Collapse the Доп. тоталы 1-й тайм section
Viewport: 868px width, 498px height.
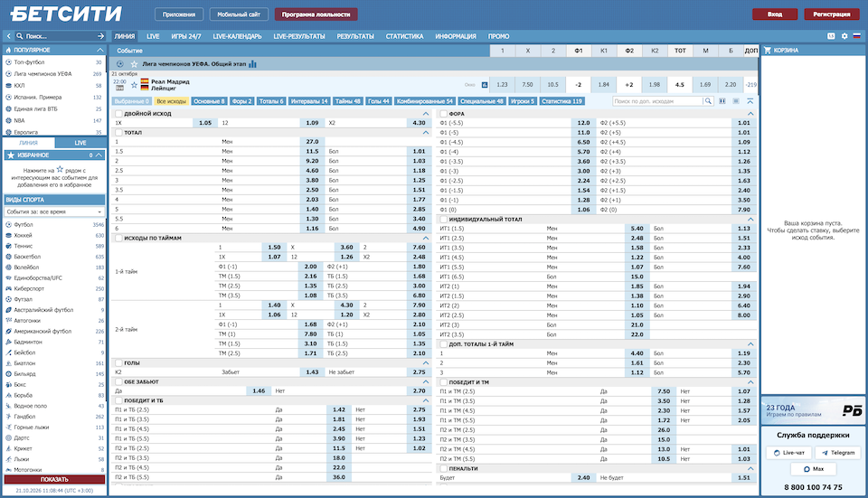coord(750,344)
